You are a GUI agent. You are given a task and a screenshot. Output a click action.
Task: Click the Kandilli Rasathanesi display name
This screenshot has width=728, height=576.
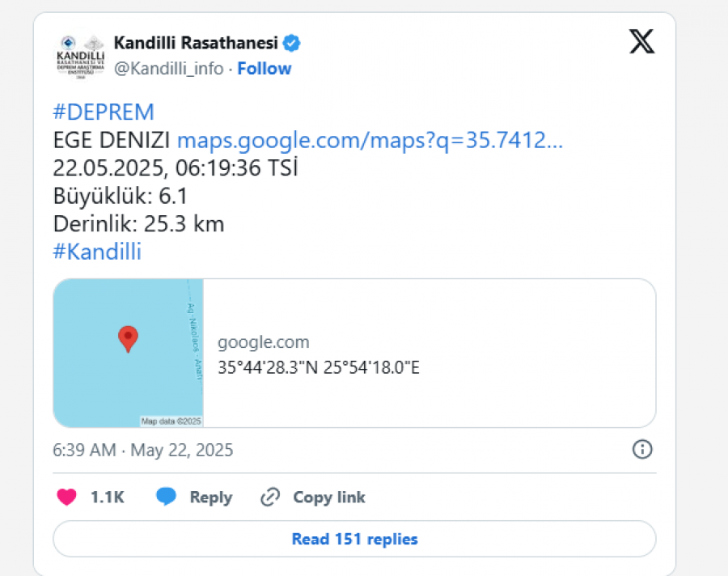click(x=196, y=43)
